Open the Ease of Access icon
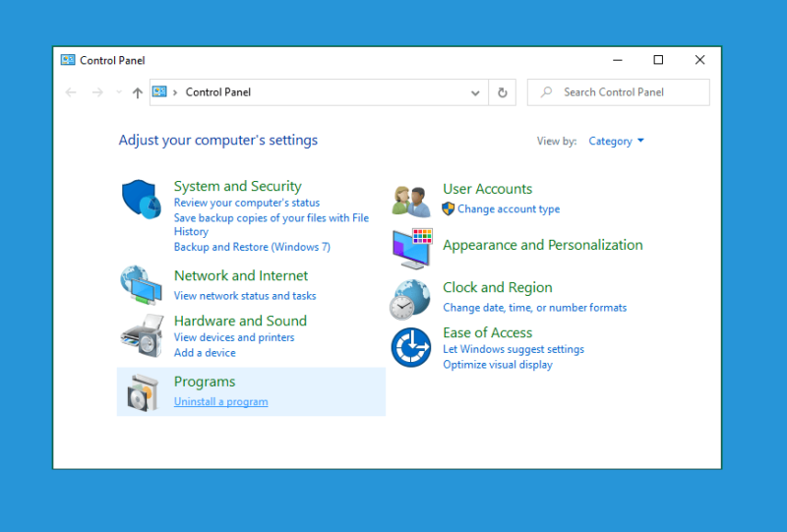The height and width of the screenshot is (532, 787). 411,347
